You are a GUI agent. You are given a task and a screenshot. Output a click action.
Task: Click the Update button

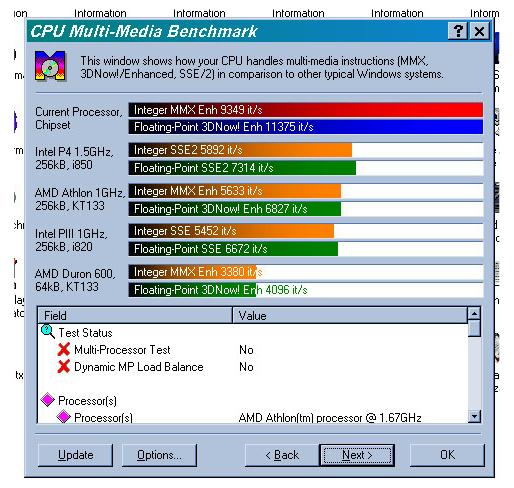coord(75,455)
